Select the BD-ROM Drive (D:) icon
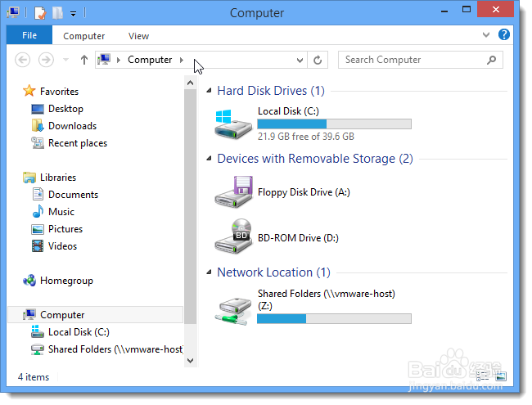Image resolution: width=532 pixels, height=405 pixels. [x=233, y=236]
